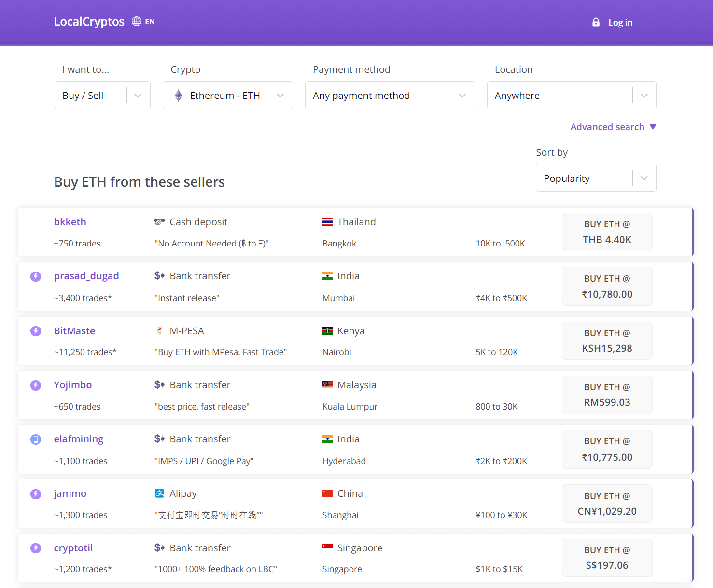Click the bank transfer icon in Yojimbo's row
713x588 pixels.
pyautogui.click(x=159, y=384)
